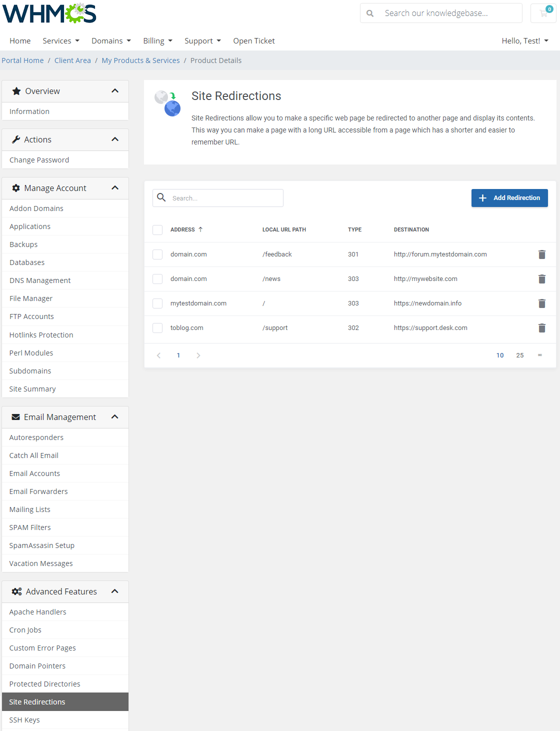The height and width of the screenshot is (731, 560).
Task: Click the Site Redirections globe icon
Action: pos(167,103)
